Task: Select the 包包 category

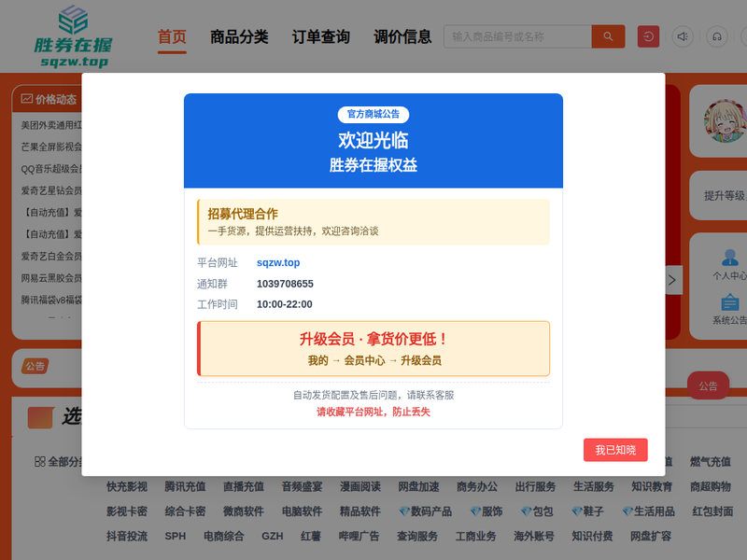Action: point(537,511)
